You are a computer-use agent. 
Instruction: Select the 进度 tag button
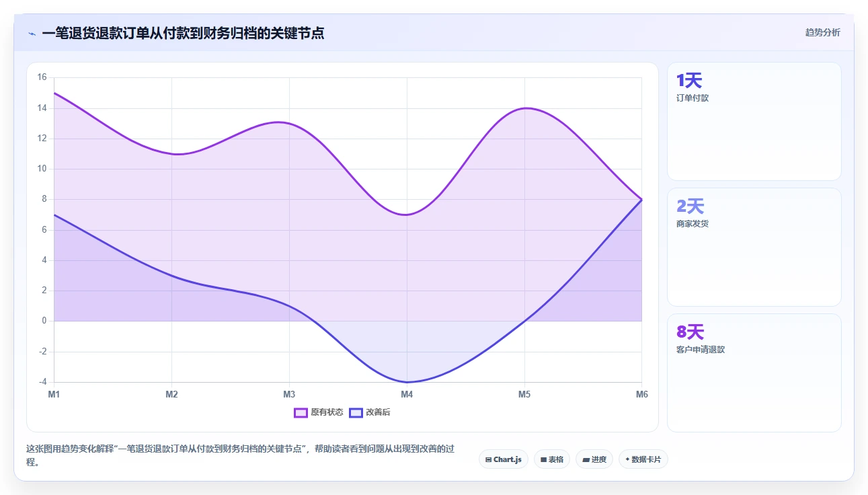(x=594, y=459)
